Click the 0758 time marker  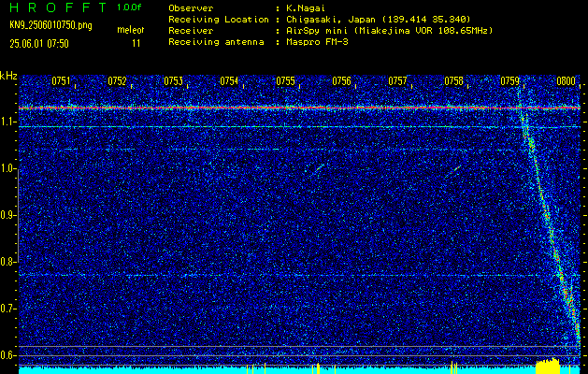pyautogui.click(x=453, y=81)
